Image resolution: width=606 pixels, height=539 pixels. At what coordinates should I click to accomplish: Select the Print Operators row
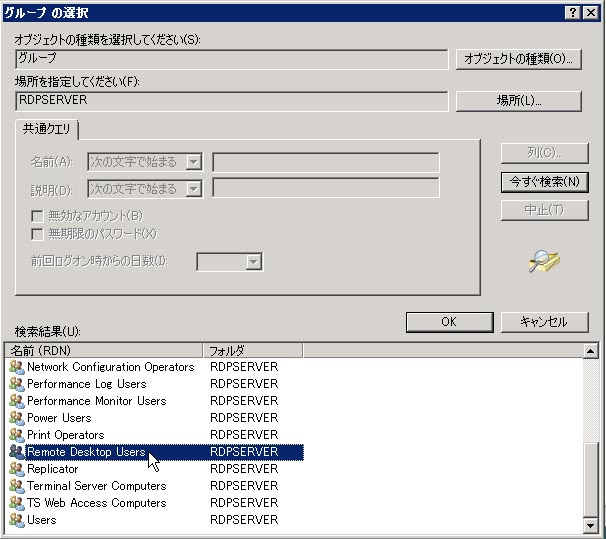pos(155,435)
